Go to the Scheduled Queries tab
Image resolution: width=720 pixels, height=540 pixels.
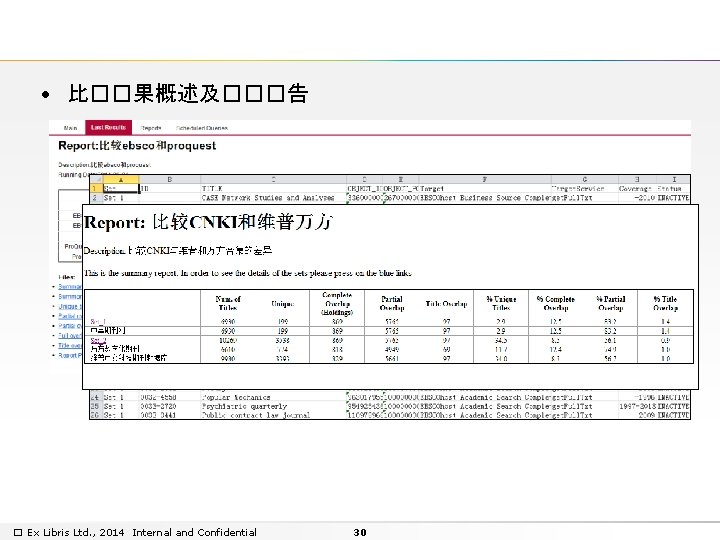202,128
